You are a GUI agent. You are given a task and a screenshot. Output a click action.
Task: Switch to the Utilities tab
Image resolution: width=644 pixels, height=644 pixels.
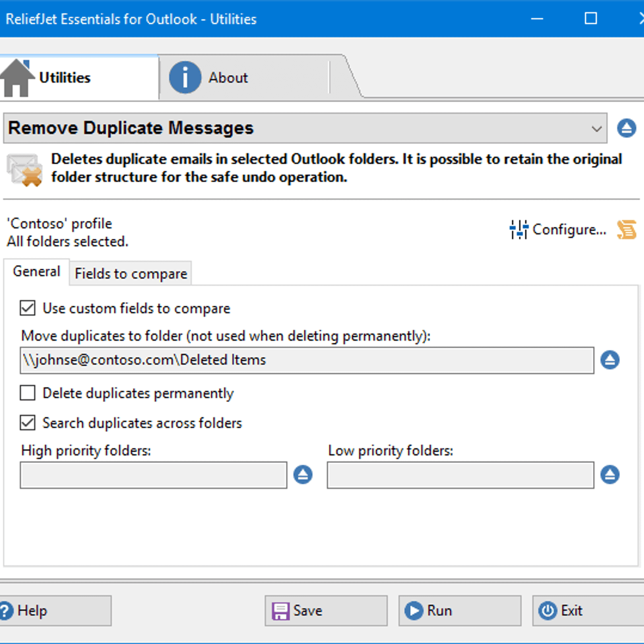79,77
